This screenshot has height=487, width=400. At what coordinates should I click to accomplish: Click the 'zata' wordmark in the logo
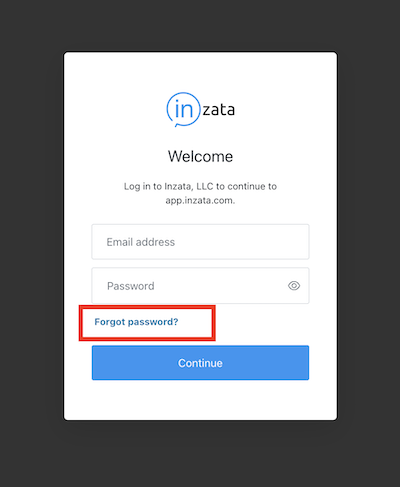pyautogui.click(x=219, y=110)
